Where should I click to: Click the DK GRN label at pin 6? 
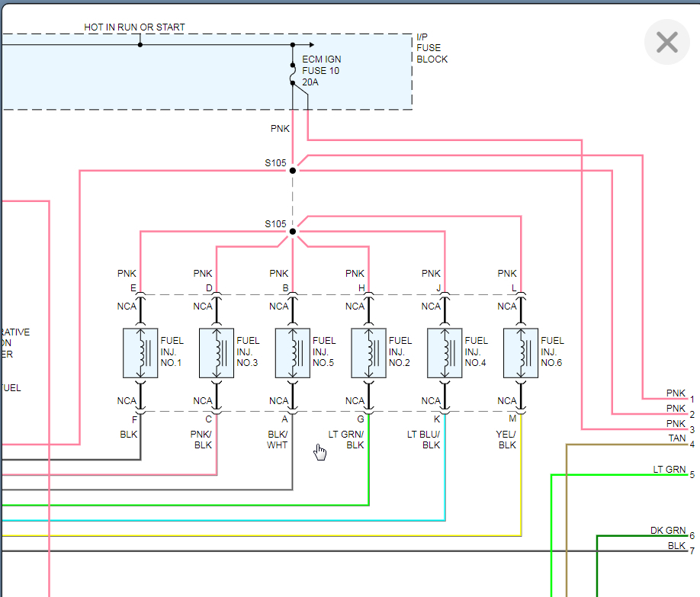667,531
